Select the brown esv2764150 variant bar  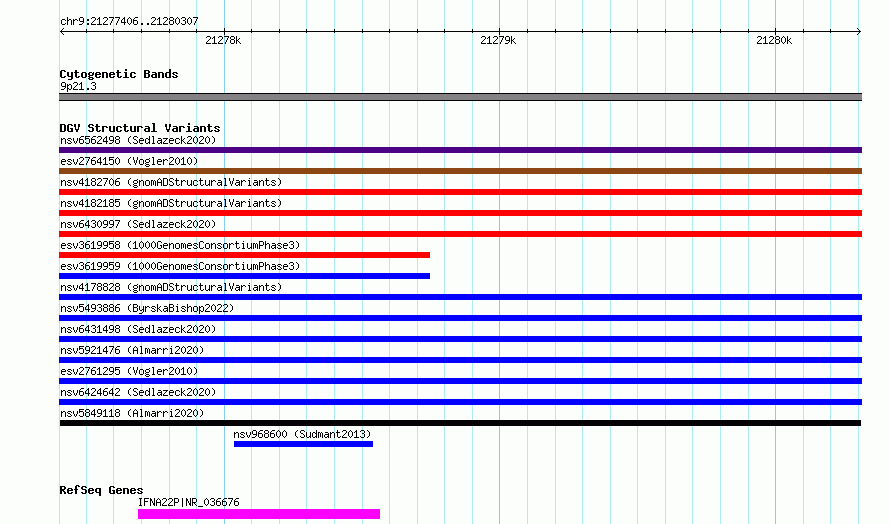[460, 171]
